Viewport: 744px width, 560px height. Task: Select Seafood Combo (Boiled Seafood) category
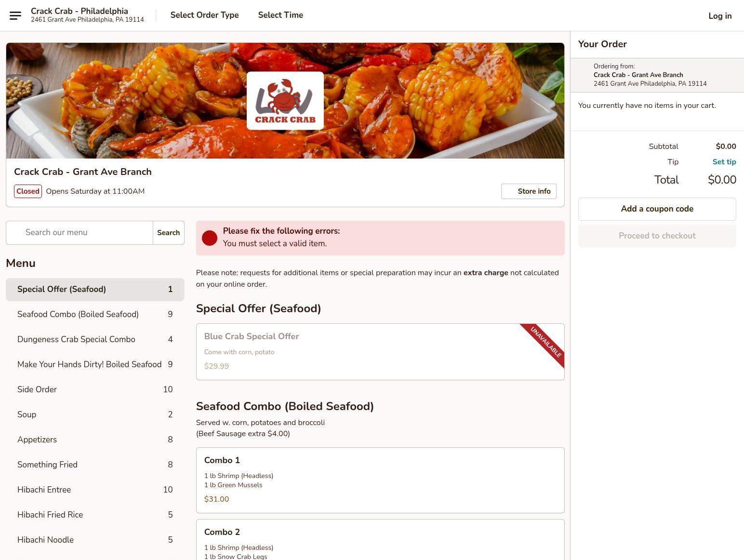(x=95, y=315)
